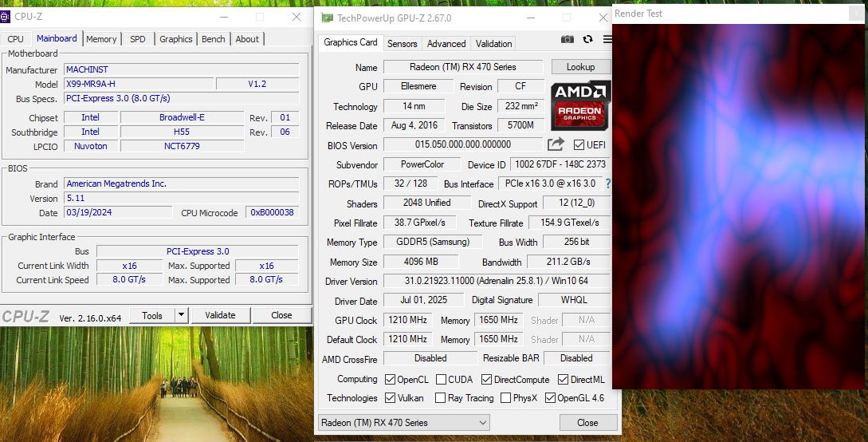Screen dimensions: 868x442
Task: Click the GPU Name field in GPU-Z
Action: coord(463,67)
